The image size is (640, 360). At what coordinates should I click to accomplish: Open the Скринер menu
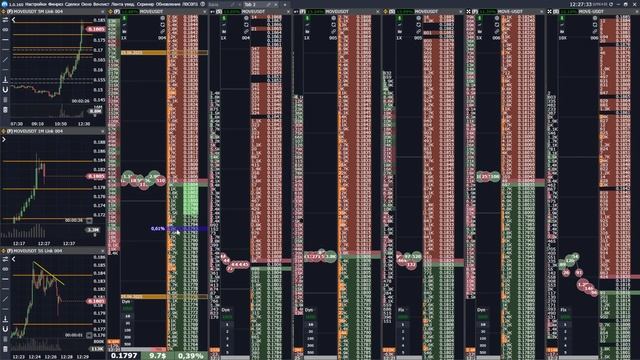click(144, 4)
